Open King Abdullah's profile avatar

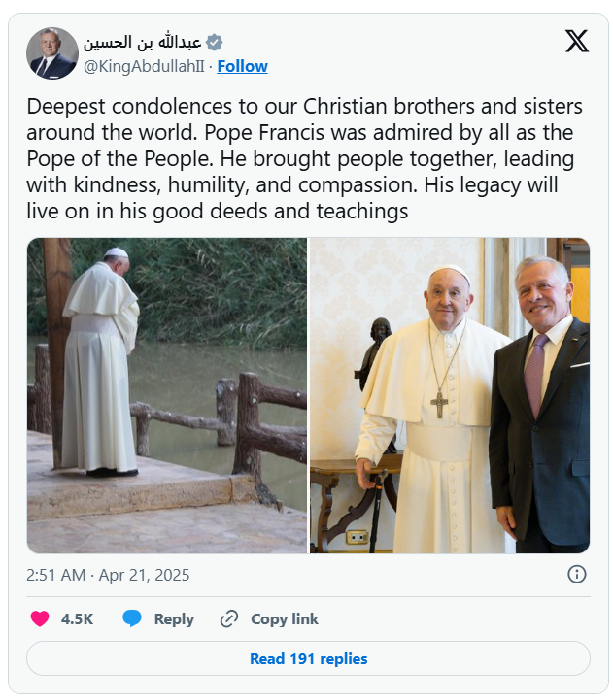(x=52, y=53)
